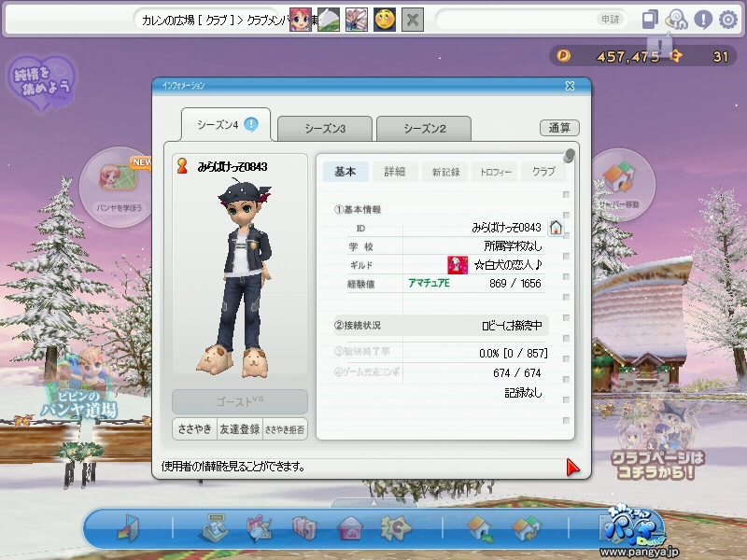
Task: Click the red-haired girl avatar in top bar
Action: pos(301,20)
